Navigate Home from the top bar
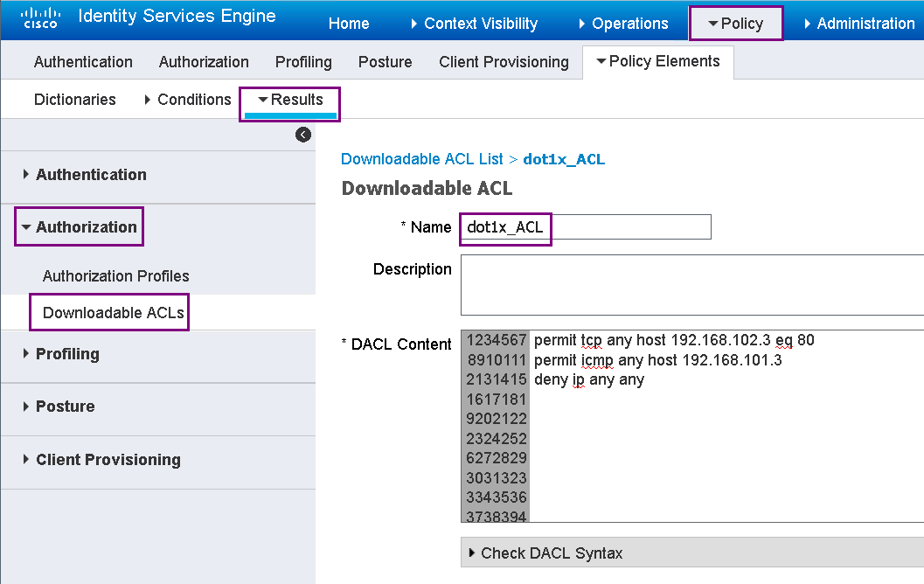The width and height of the screenshot is (924, 584). click(x=349, y=24)
